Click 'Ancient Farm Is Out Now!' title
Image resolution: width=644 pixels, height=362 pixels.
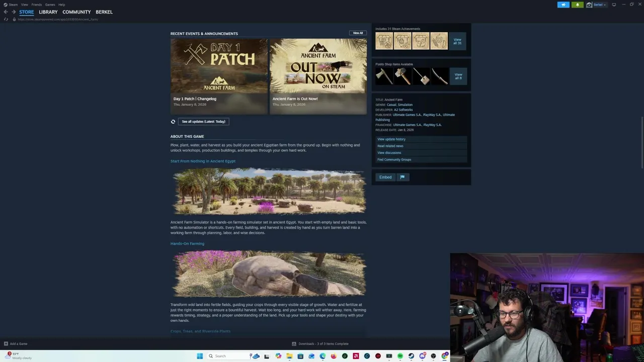click(295, 99)
